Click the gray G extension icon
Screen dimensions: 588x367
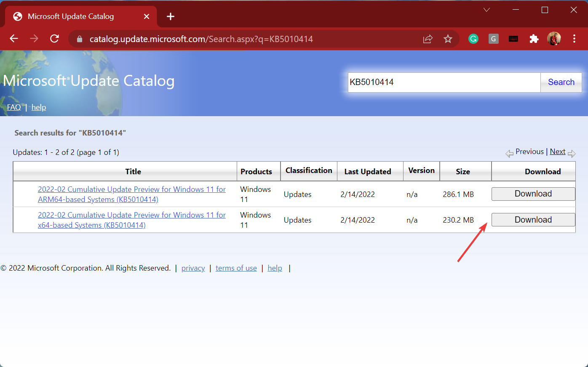point(493,38)
